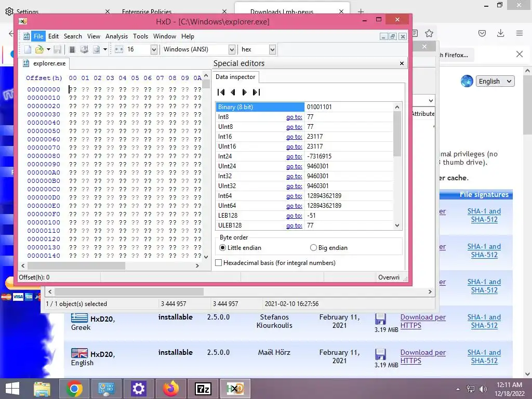
Task: Click the Open main memory chip icon
Action: click(72, 49)
